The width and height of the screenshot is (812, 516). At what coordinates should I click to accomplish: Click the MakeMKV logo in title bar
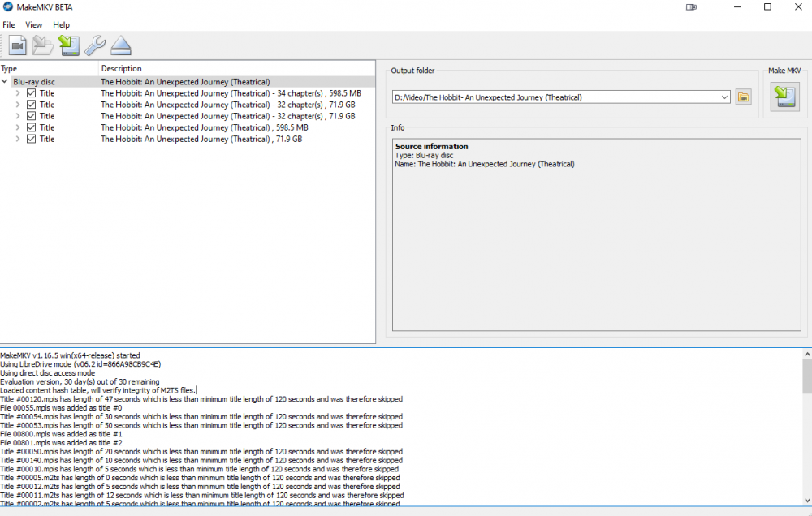coord(7,6)
